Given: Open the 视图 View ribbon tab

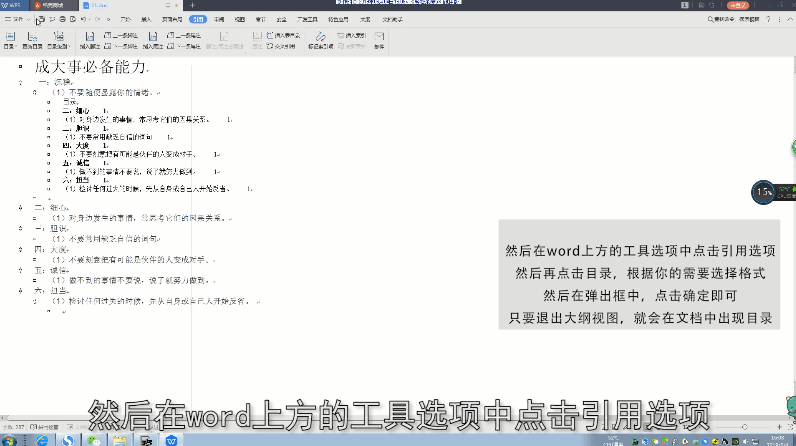Looking at the screenshot, I should coord(239,18).
